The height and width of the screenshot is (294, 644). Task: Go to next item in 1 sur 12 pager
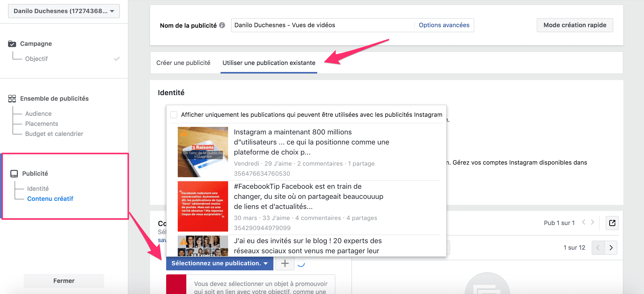pos(611,248)
